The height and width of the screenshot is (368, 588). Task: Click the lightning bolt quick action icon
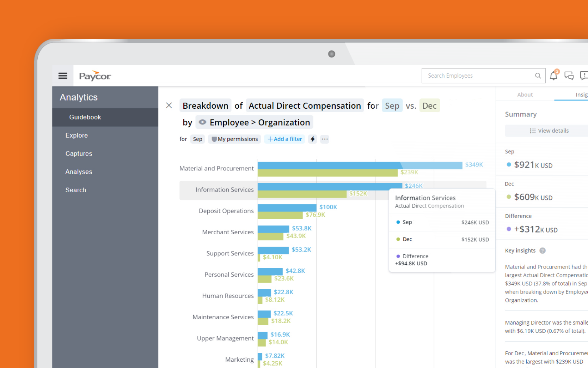click(x=313, y=139)
